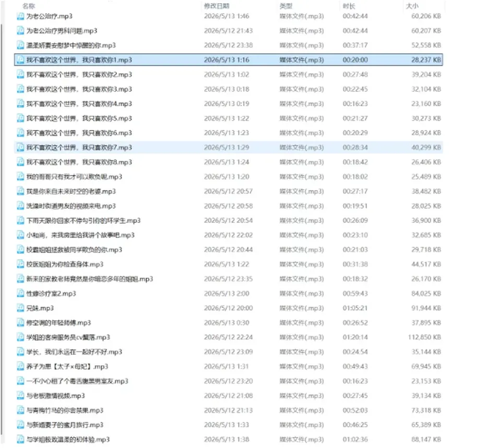Click the icon for 温柔娇妻安慰梦中惊醒的你.mp3

20,45
